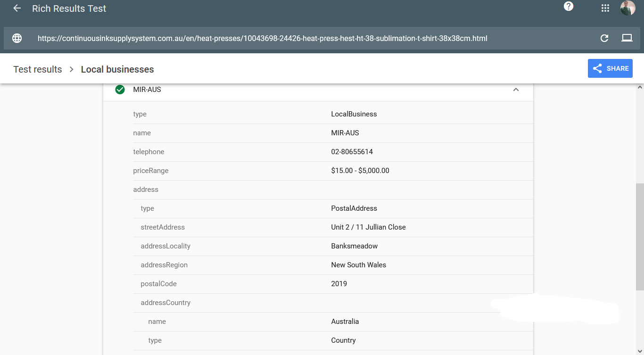Collapse the MIR-AUS section chevron
644x355 pixels.
coord(516,90)
